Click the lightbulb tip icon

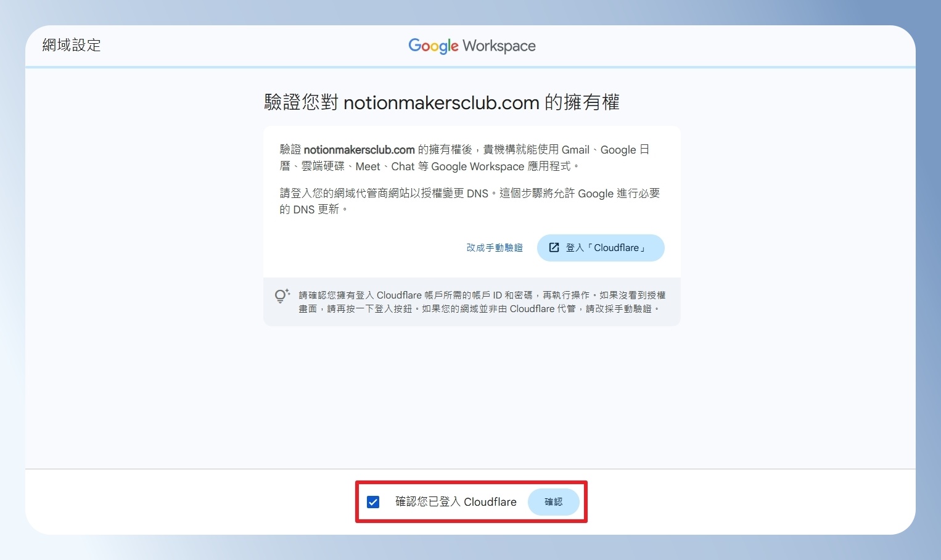click(x=282, y=296)
